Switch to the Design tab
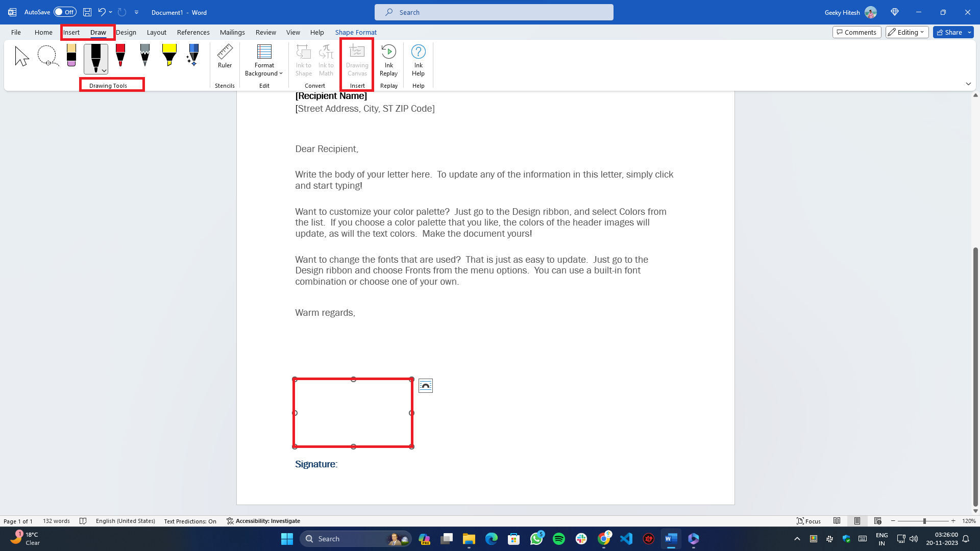Image resolution: width=980 pixels, height=551 pixels. pos(126,32)
